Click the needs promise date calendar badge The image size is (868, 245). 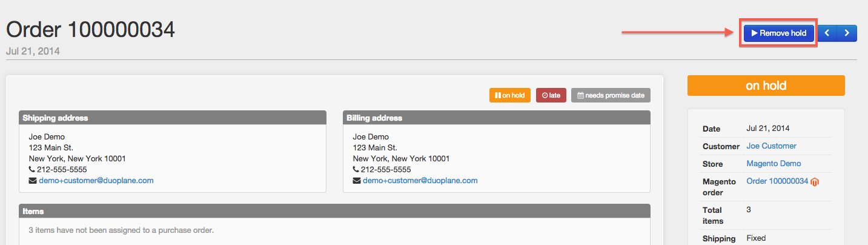pyautogui.click(x=611, y=95)
